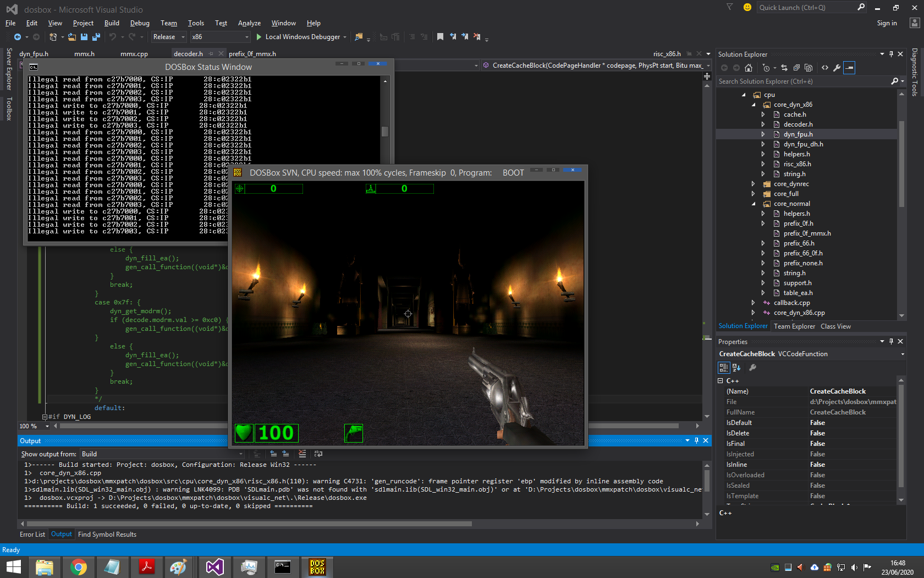Click the Properties wrench icon in Solution Explorer
This screenshot has height=578, width=924.
pyautogui.click(x=837, y=67)
